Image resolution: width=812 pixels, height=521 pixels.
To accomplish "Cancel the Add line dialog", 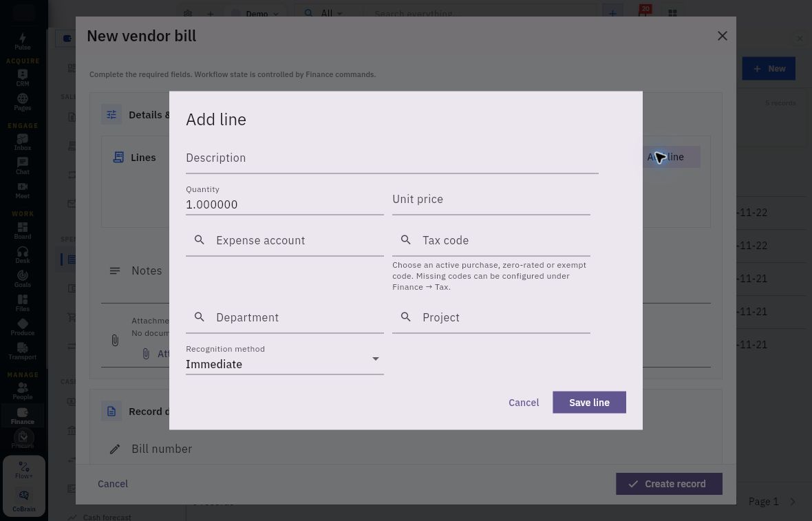I will tap(524, 403).
